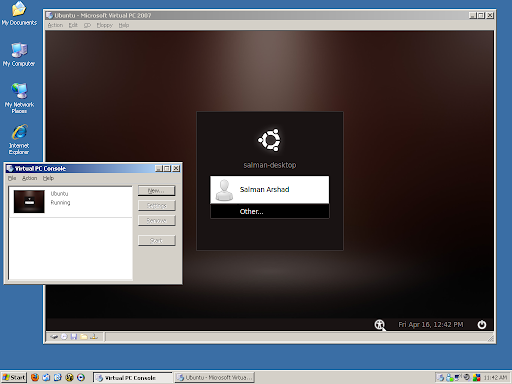Viewport: 512px width, 384px height.
Task: Select the Ubuntu VM thumbnail in console list
Action: click(29, 201)
